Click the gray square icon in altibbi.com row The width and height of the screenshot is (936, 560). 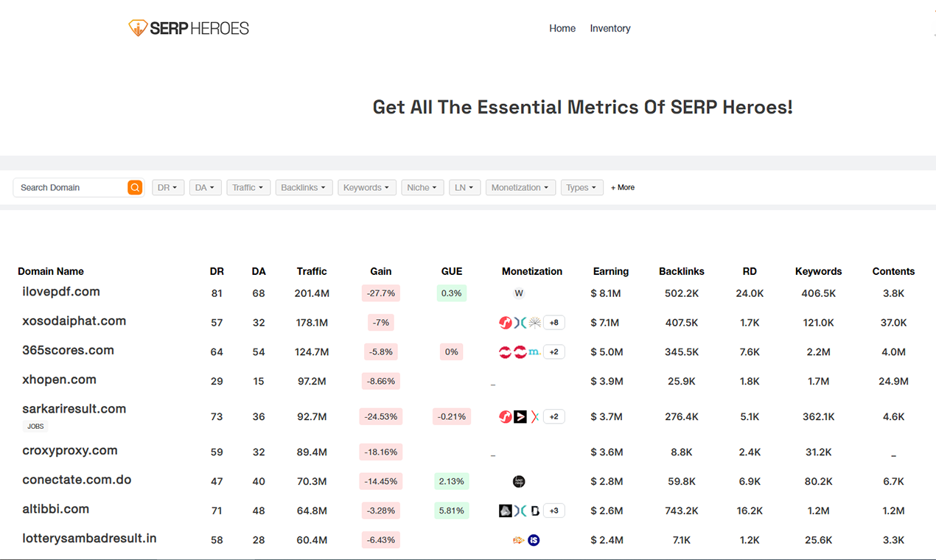[506, 511]
